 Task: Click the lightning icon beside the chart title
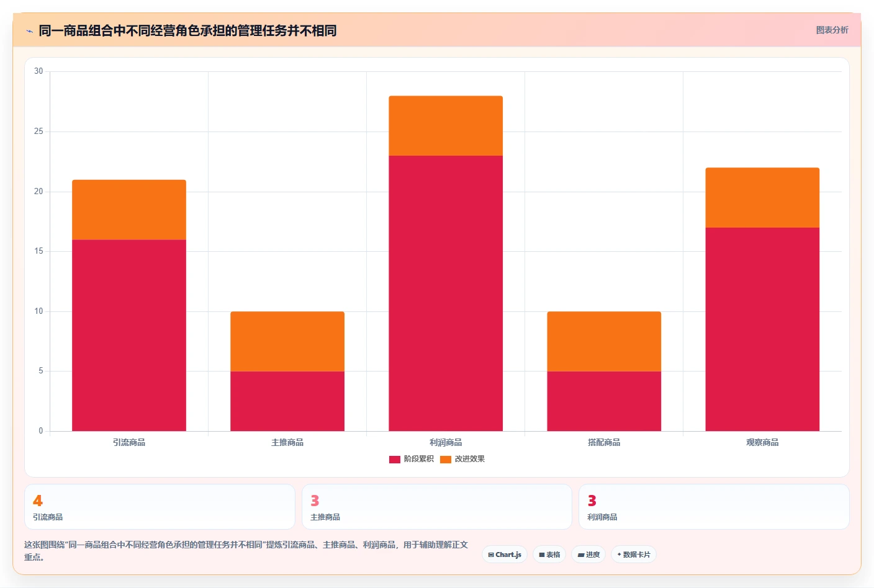pyautogui.click(x=29, y=31)
